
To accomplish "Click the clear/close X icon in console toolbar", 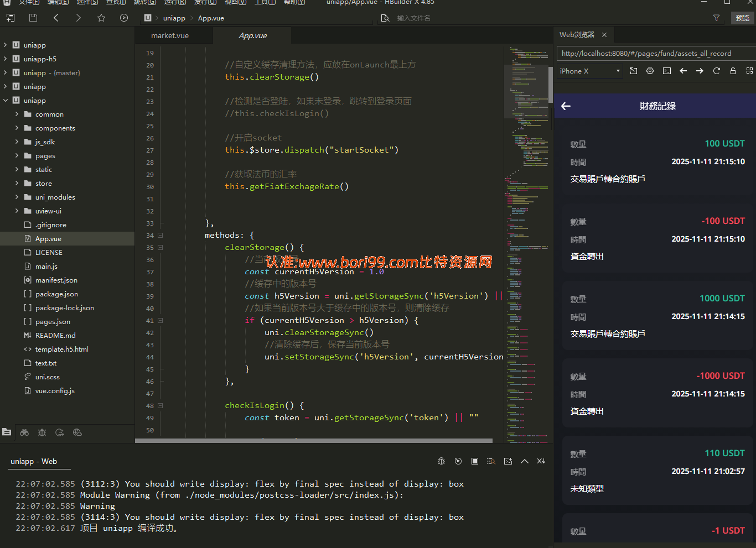I will point(541,461).
